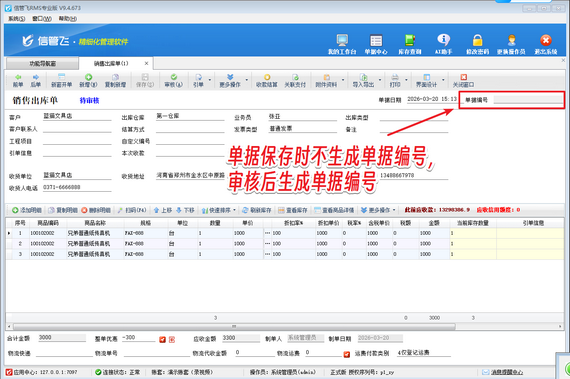Click the 客户 input field
The image size is (570, 379).
pyautogui.click(x=77, y=116)
